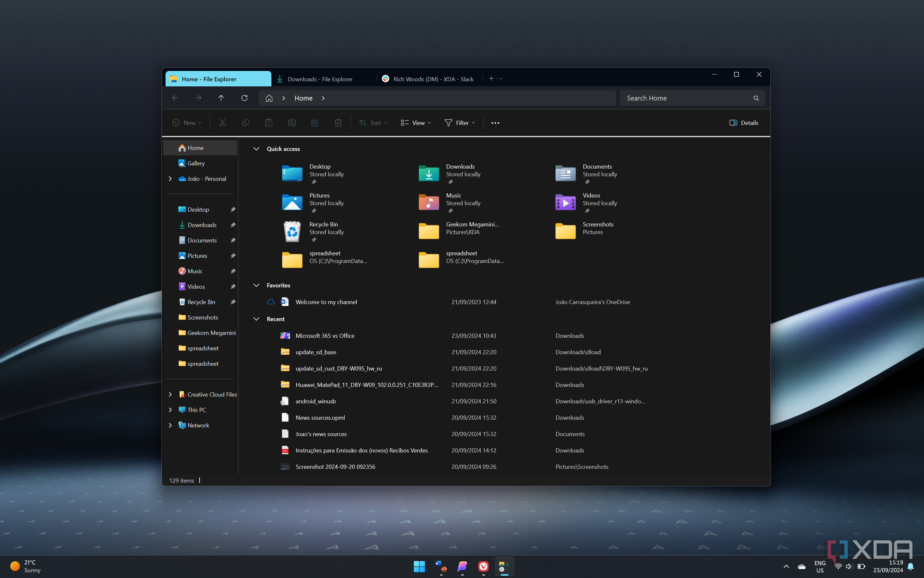Collapse the Favorites section
The image size is (924, 578).
pyautogui.click(x=257, y=285)
